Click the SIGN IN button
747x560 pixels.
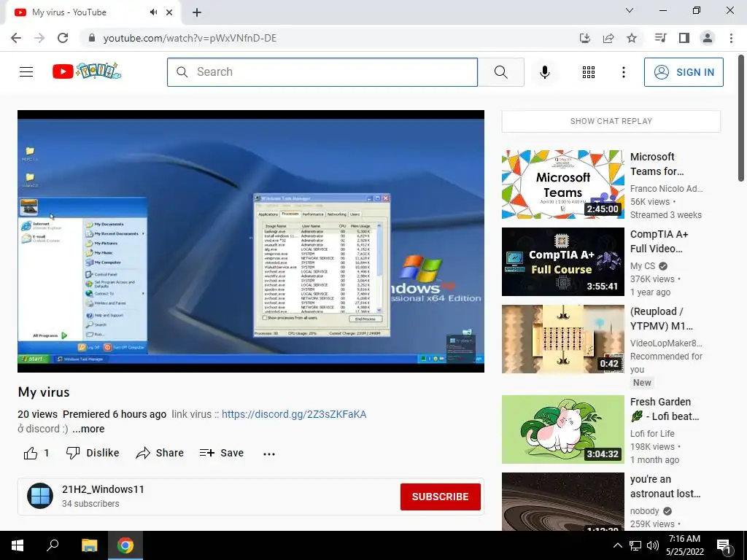click(684, 72)
